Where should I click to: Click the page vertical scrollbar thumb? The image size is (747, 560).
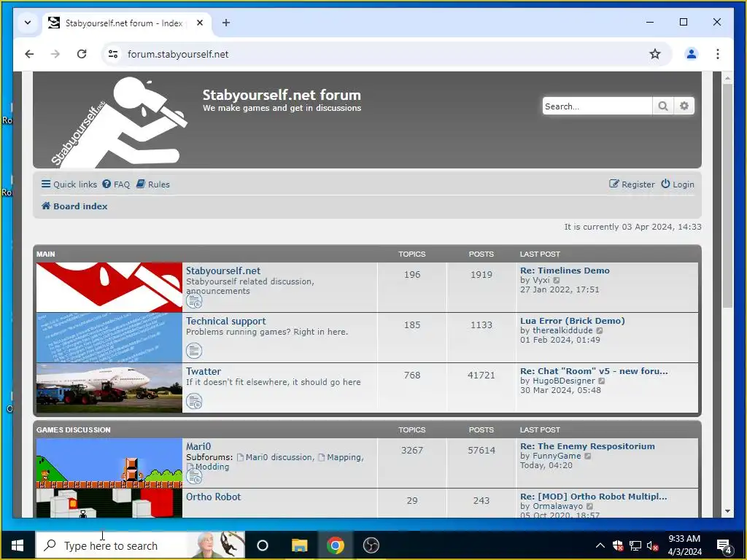click(727, 195)
